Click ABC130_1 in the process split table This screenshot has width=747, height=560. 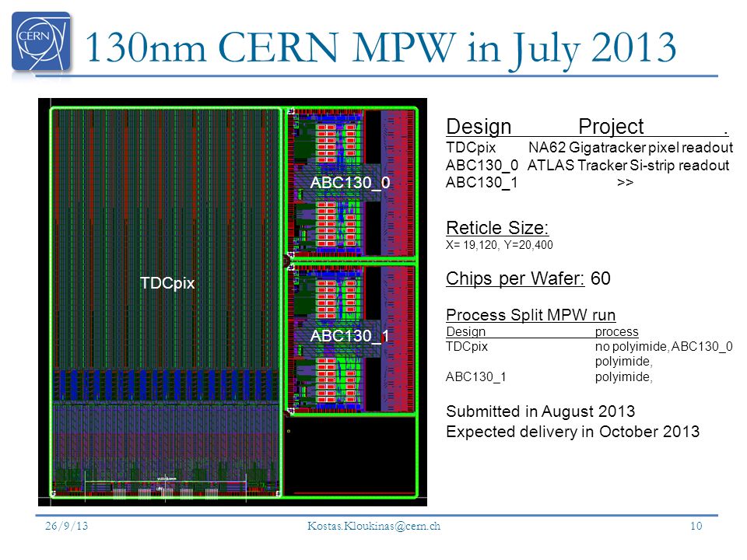475,377
